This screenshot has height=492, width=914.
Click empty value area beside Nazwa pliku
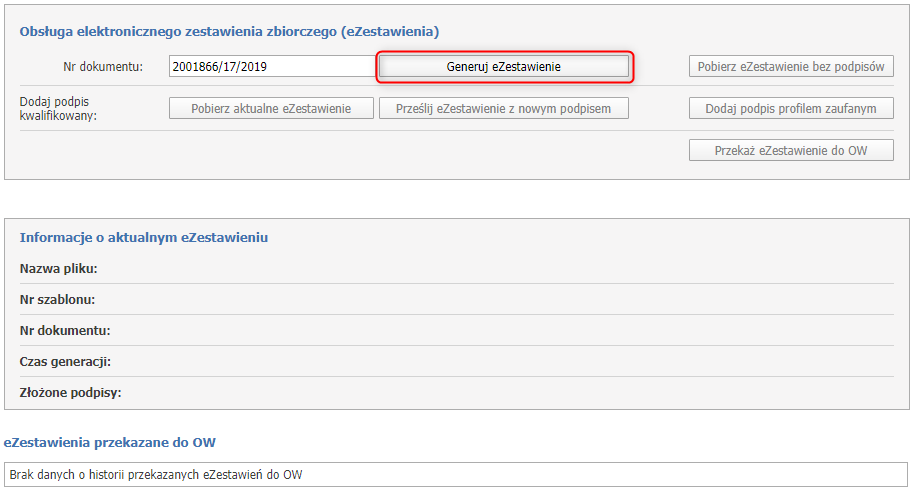point(500,269)
